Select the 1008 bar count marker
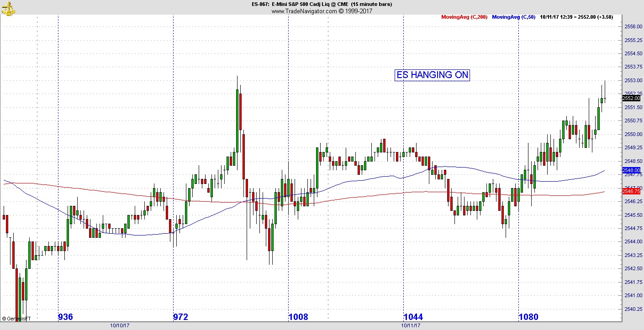This screenshot has width=644, height=330. click(x=298, y=317)
